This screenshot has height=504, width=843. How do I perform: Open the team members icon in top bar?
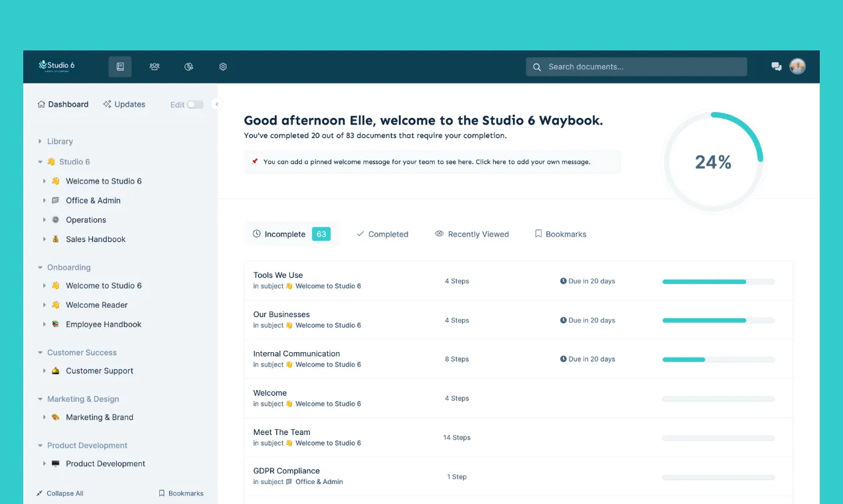pos(155,67)
